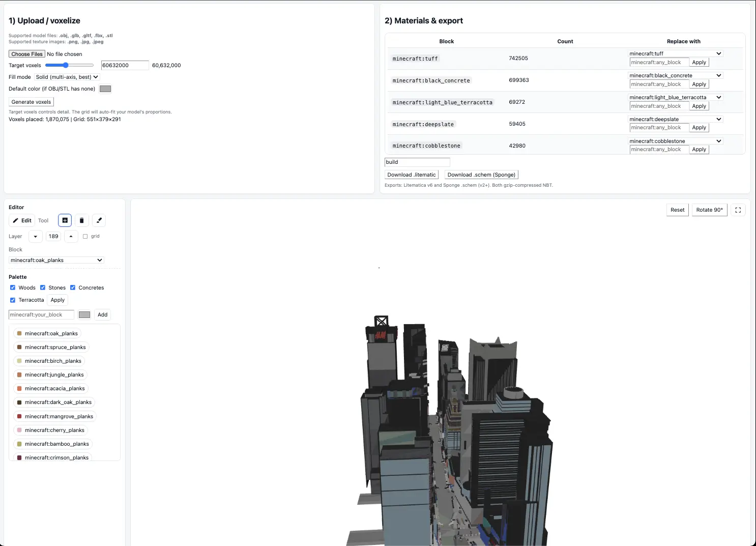
Task: Uncheck the Woods palette checkbox
Action: click(x=13, y=288)
